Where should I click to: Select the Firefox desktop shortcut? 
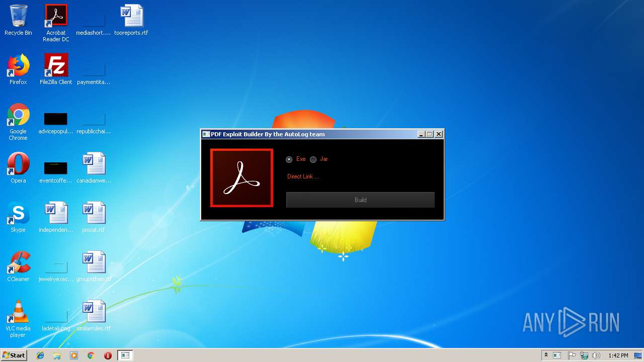pyautogui.click(x=18, y=69)
